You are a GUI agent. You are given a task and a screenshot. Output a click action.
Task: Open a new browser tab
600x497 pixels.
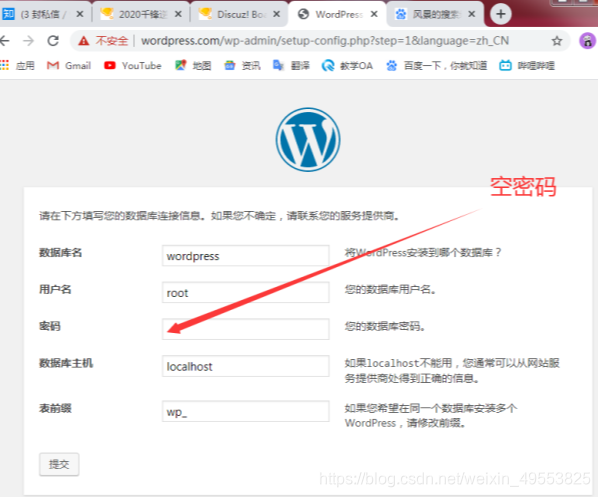501,14
